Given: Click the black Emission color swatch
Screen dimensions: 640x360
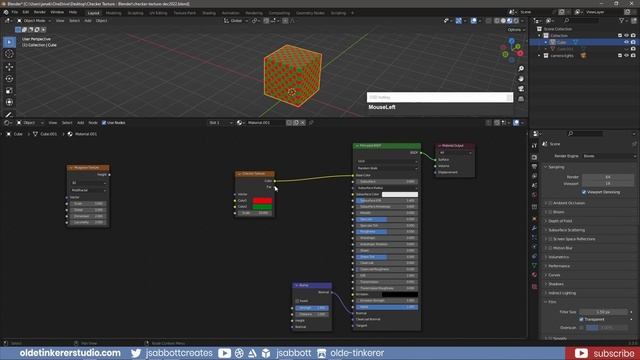Looking at the screenshot, I should pos(400,294).
